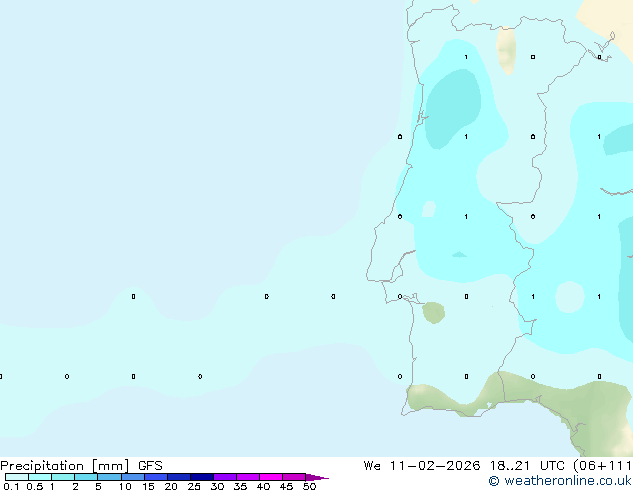Click the 1–2 mm turquoise legend swatch
This screenshot has height=490, width=634.
63,477
